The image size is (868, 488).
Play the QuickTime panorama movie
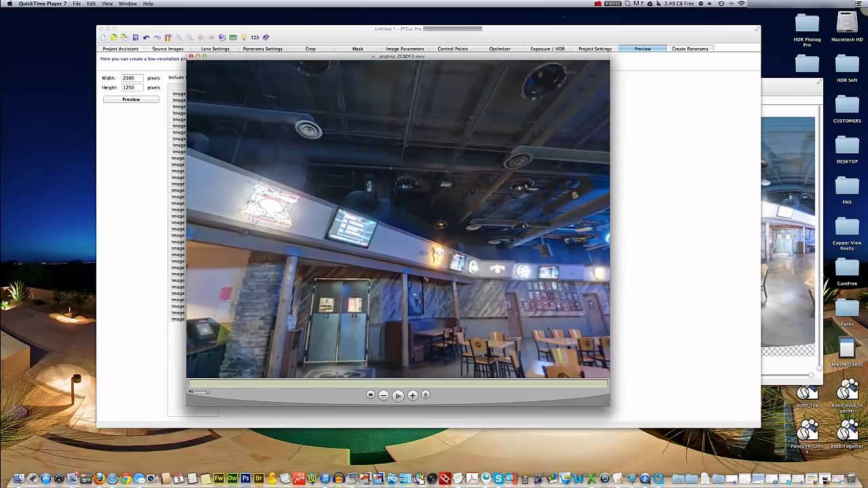(398, 395)
